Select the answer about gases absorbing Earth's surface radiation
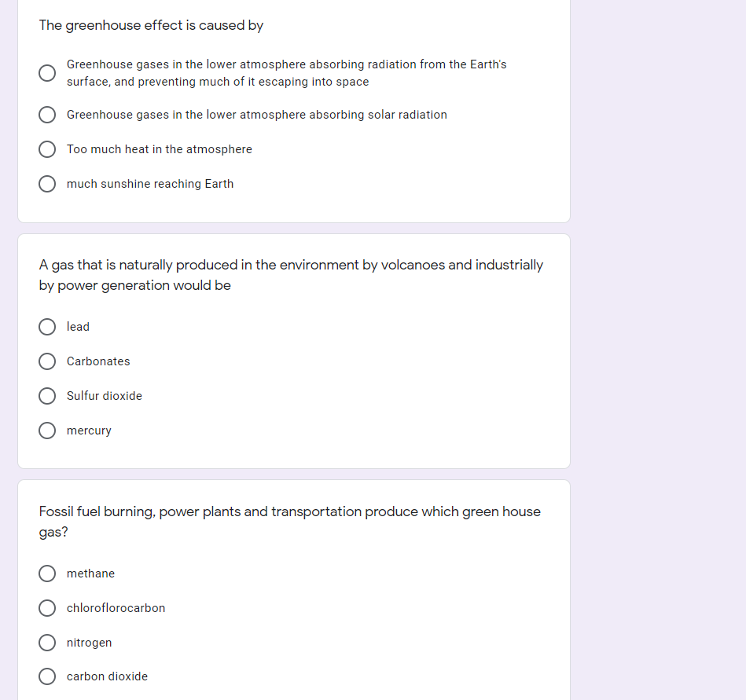 47,73
